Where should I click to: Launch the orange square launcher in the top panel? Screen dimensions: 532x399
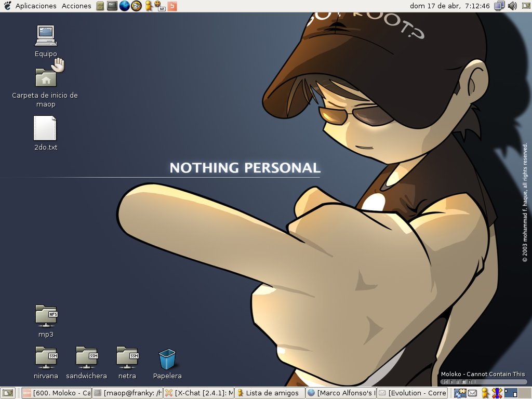(x=172, y=6)
